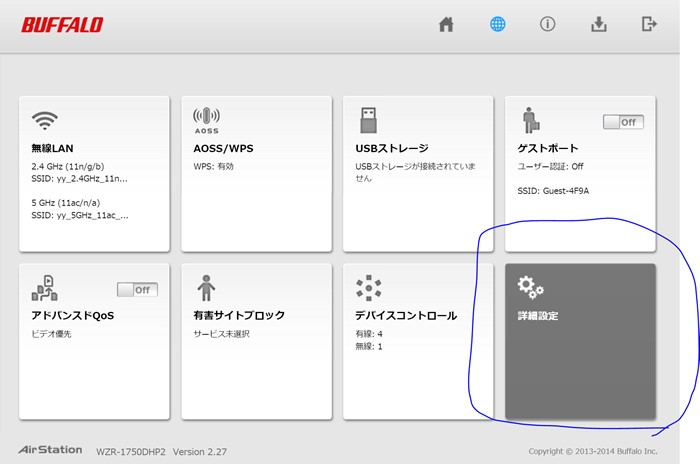Select the サービス未選択 text
The image size is (700, 464).
(x=221, y=334)
